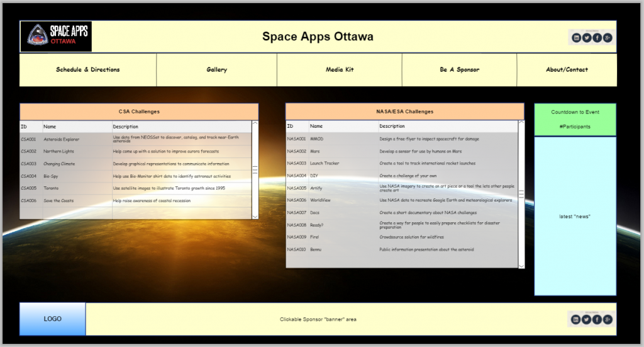
Task: Click 'Create a challenge of your own'
Action: click(408, 176)
